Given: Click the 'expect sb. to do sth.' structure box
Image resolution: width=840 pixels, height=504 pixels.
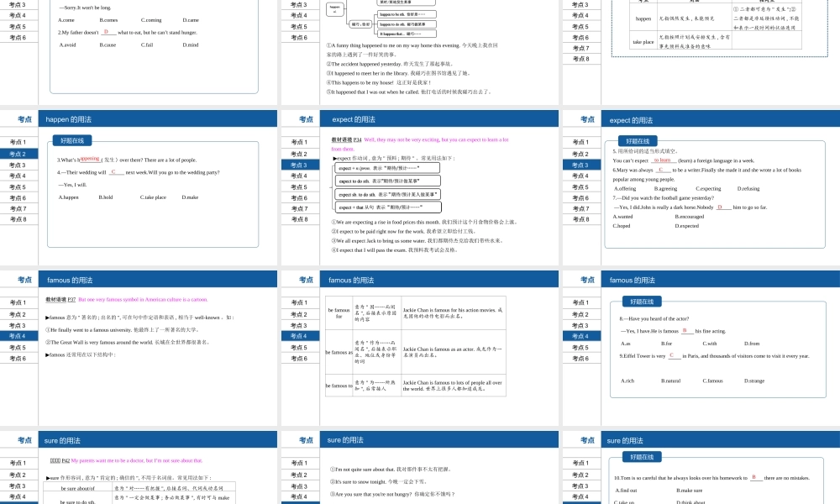Looking at the screenshot, I should coord(388,194).
